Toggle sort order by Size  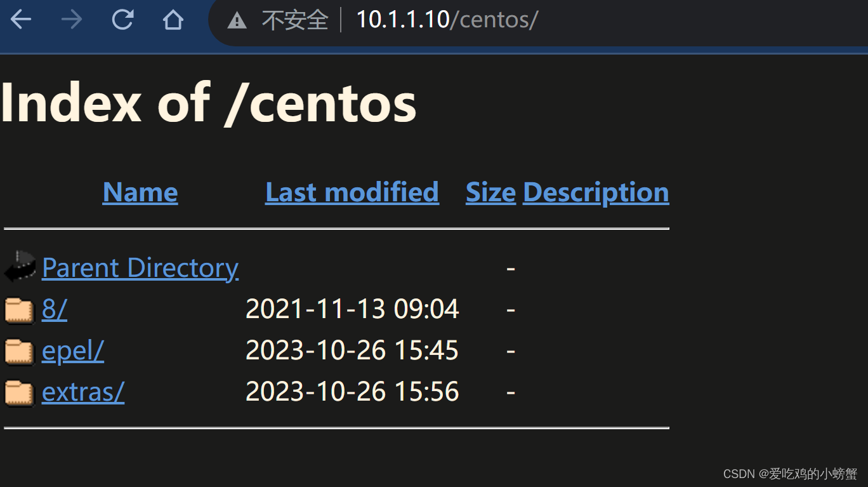pyautogui.click(x=490, y=192)
